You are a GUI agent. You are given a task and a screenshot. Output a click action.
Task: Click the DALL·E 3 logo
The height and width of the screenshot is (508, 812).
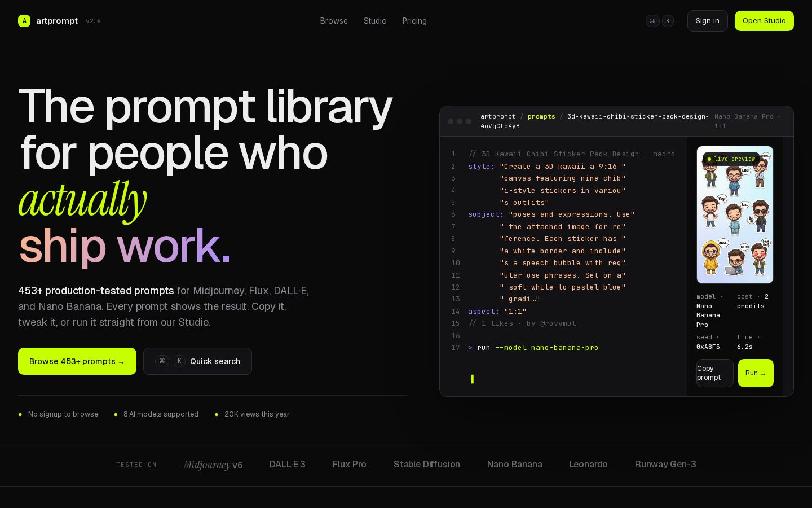click(288, 465)
